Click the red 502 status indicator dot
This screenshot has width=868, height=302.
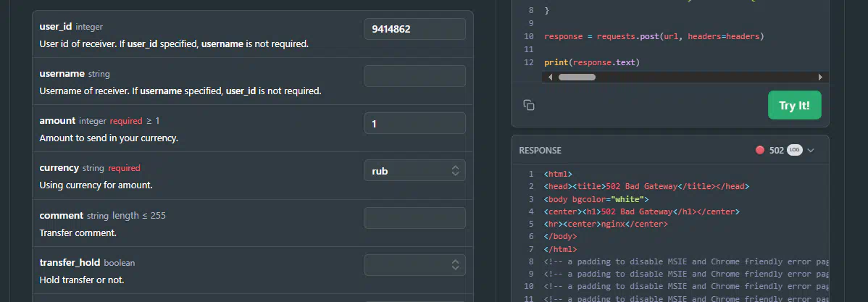[760, 151]
